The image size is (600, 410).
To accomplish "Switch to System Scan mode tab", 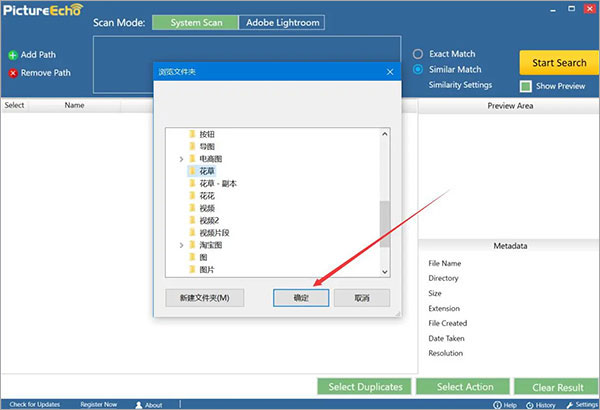I will click(195, 22).
